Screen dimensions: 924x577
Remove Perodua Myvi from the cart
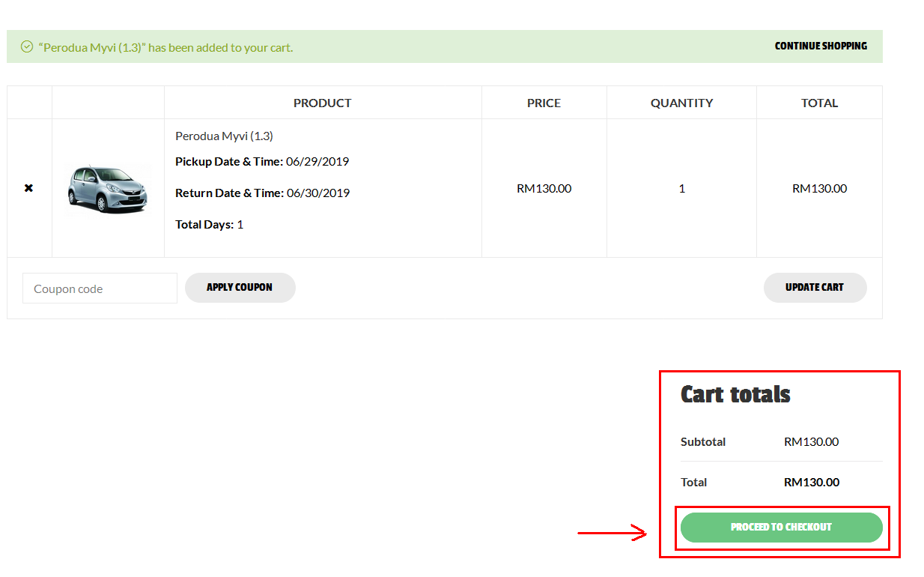28,188
